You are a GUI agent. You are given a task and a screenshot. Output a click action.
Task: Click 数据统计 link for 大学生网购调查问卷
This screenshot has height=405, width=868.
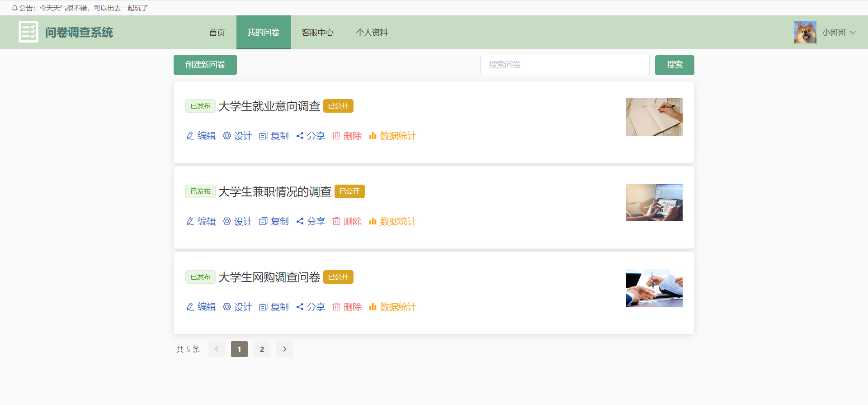[398, 307]
